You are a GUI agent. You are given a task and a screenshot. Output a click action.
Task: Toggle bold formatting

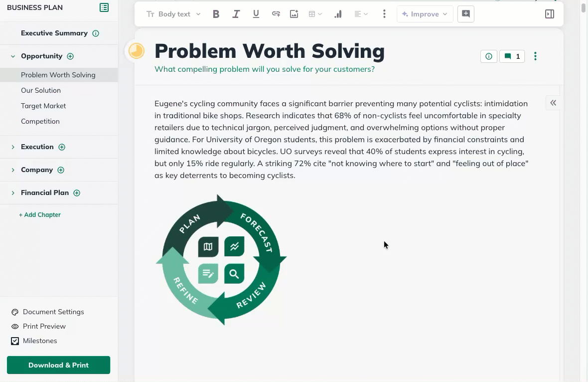pos(216,14)
